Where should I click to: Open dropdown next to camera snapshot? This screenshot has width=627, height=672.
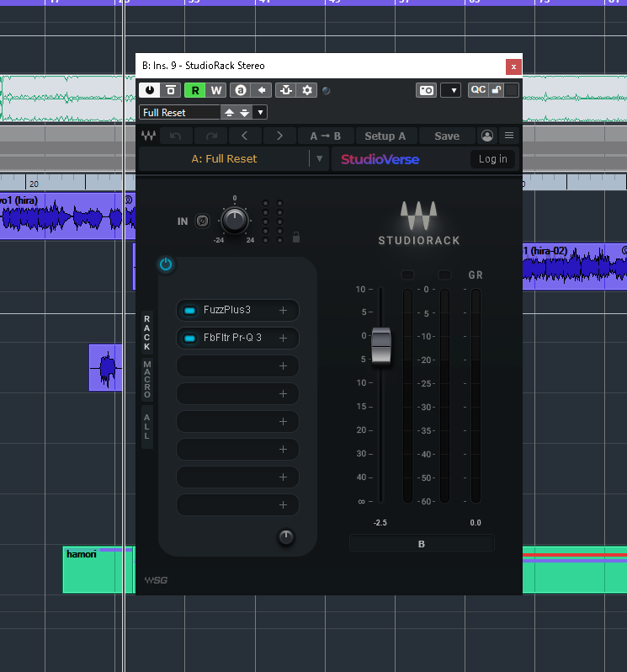451,90
